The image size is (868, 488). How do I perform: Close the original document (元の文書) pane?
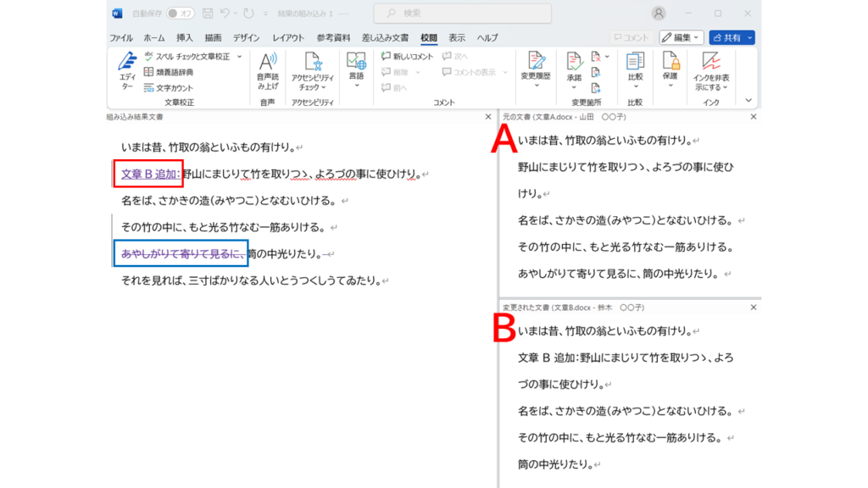click(754, 117)
